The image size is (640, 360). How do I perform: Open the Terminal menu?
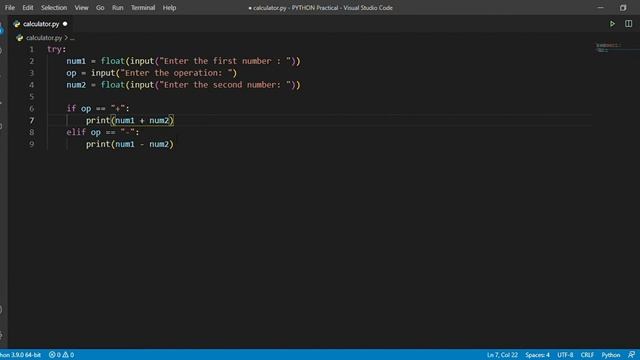pyautogui.click(x=143, y=8)
